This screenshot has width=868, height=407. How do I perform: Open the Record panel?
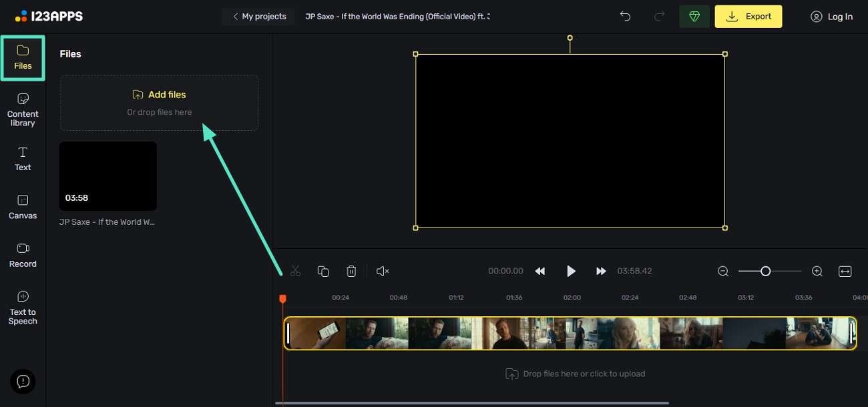pos(23,255)
